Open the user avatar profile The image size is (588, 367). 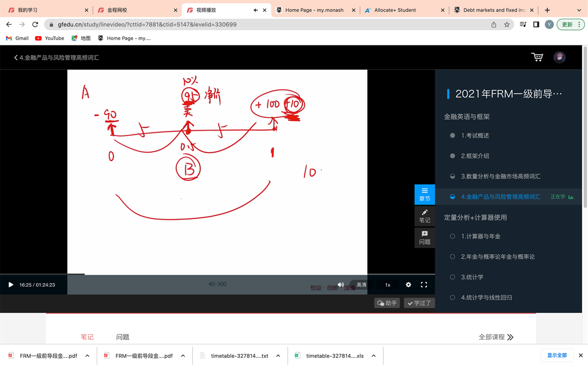coord(559,57)
